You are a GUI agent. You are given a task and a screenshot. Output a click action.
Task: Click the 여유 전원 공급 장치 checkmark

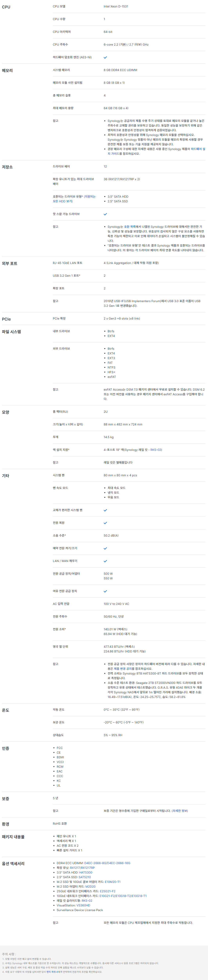105,591
